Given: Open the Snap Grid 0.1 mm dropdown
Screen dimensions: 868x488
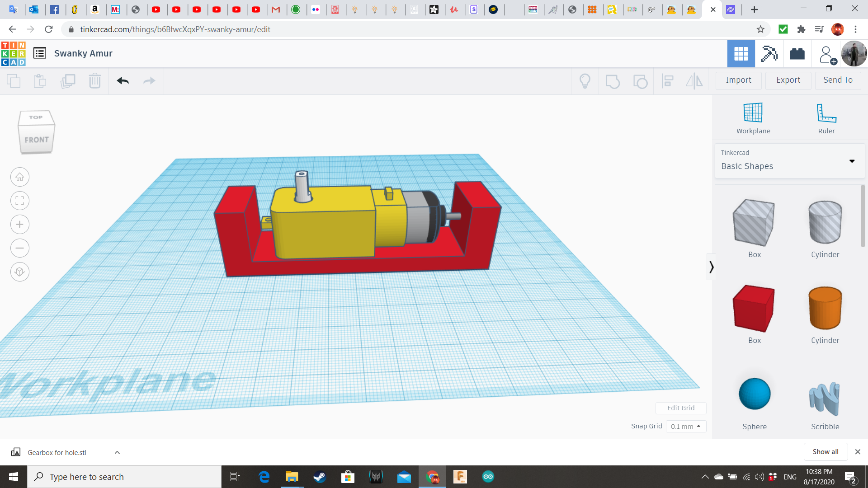Looking at the screenshot, I should tap(686, 427).
